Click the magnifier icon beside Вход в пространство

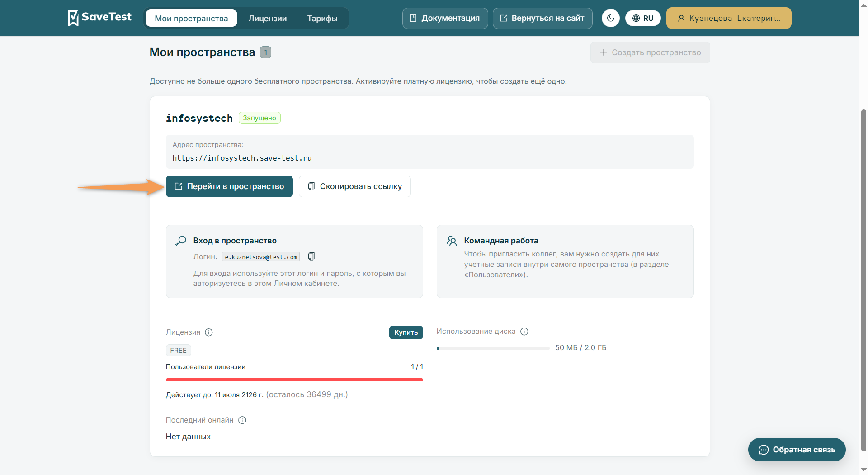coord(181,241)
